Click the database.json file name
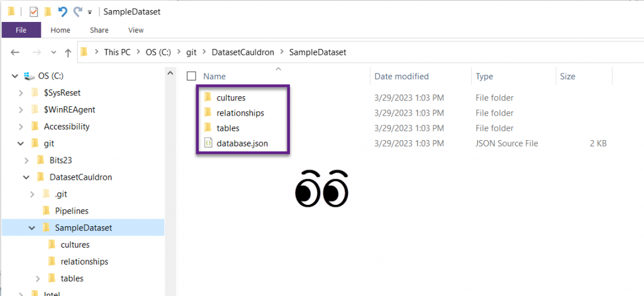 242,144
